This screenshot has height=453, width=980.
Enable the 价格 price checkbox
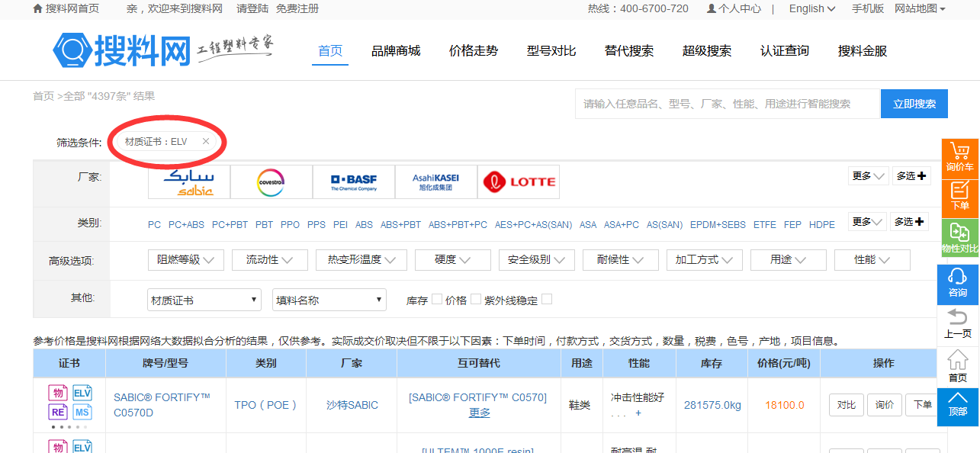[x=476, y=300]
